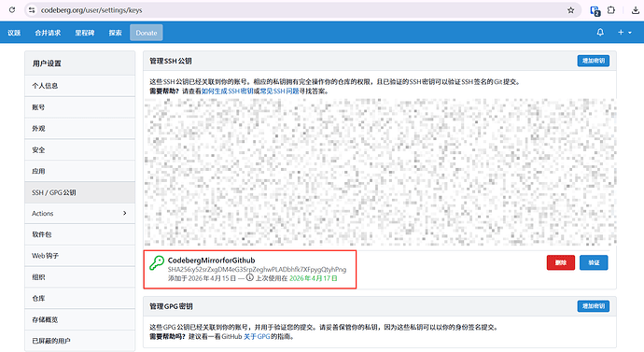Click the SHA256 fingerprint text
Viewport: 644px width, 352px height.
257,270
